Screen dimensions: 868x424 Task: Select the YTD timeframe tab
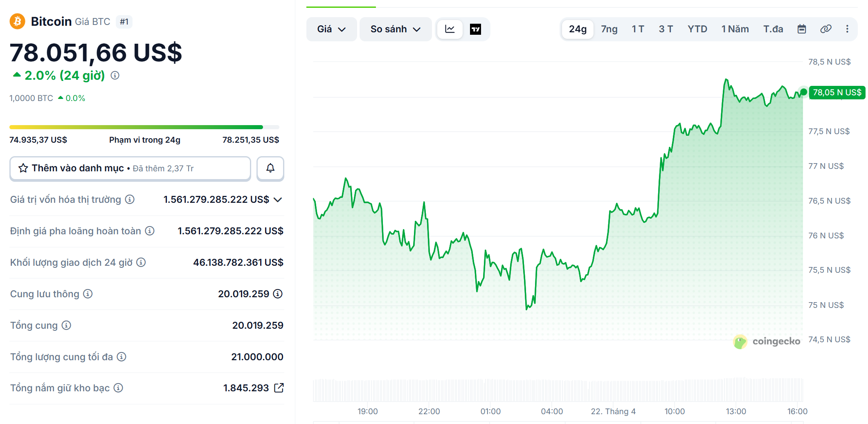tap(697, 29)
